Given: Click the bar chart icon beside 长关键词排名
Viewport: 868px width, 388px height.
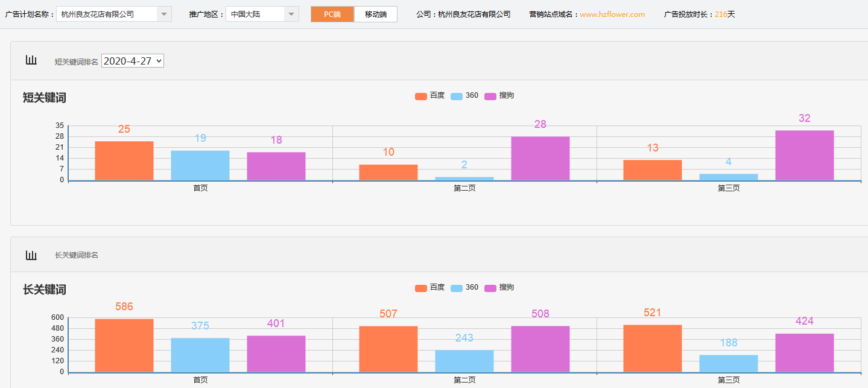Looking at the screenshot, I should pos(31,255).
